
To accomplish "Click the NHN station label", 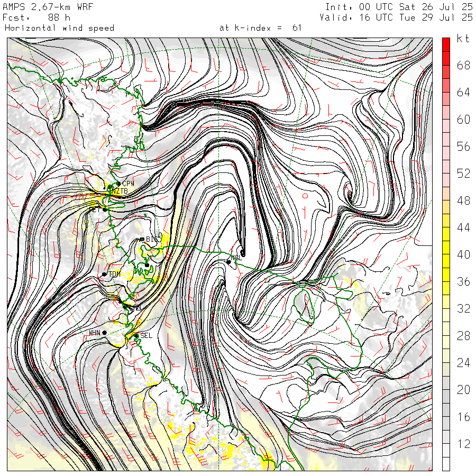I will (95, 333).
